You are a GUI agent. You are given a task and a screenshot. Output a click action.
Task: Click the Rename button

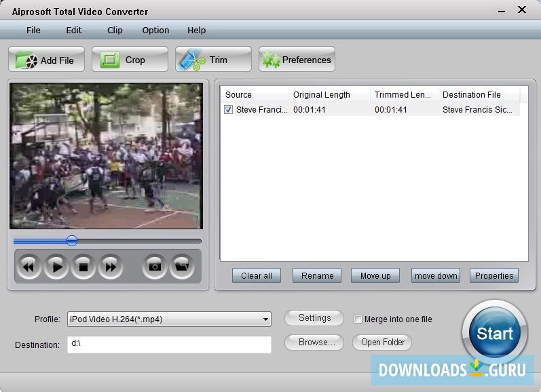[x=317, y=276]
